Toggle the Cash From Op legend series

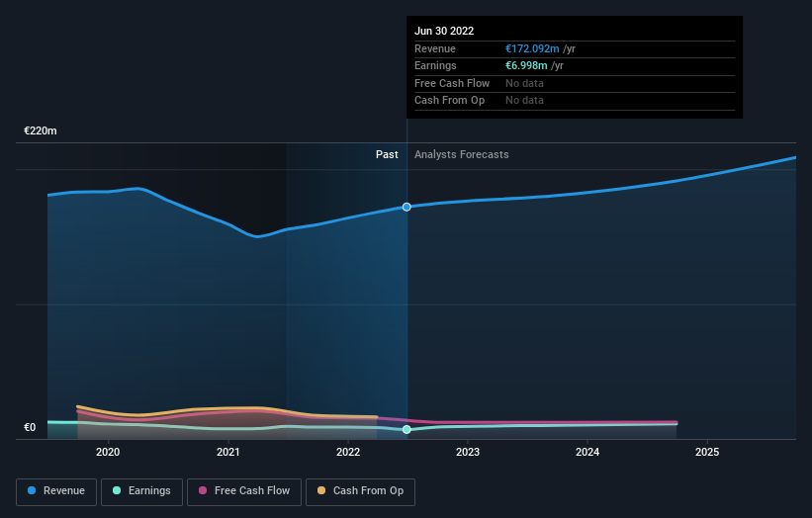360,491
